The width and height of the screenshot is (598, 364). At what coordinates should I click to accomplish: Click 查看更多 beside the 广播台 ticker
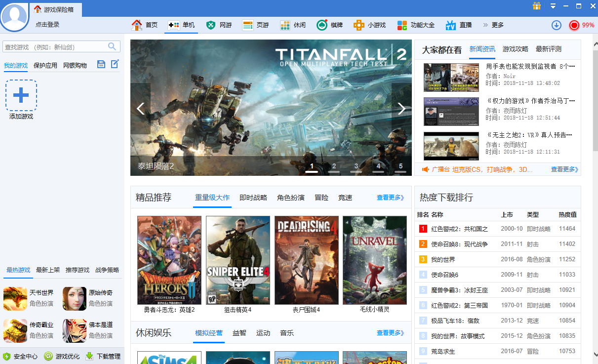[564, 169]
